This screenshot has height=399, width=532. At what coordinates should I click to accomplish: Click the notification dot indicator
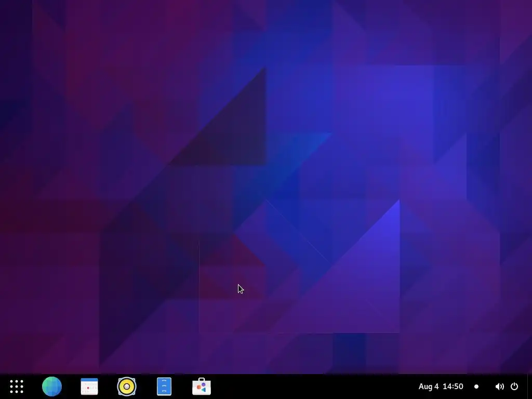476,387
